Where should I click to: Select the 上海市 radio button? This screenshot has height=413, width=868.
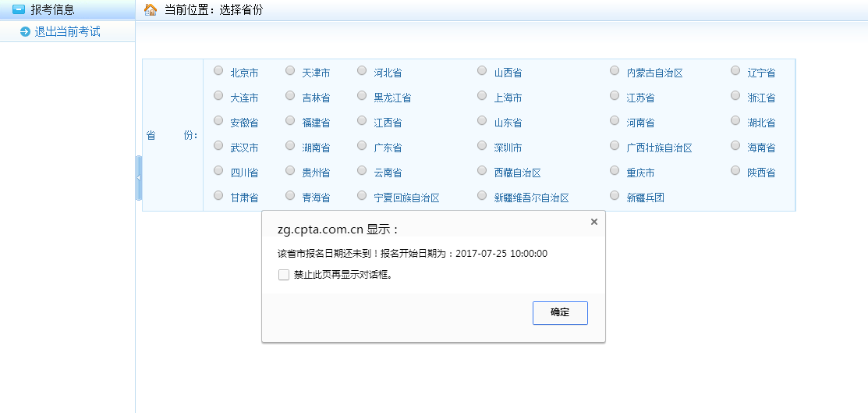point(482,96)
